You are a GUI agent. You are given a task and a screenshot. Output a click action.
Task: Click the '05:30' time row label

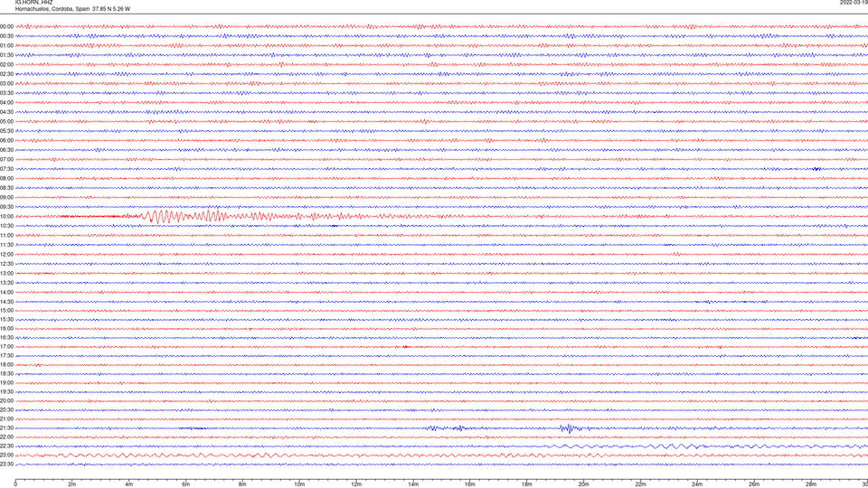tap(6, 131)
